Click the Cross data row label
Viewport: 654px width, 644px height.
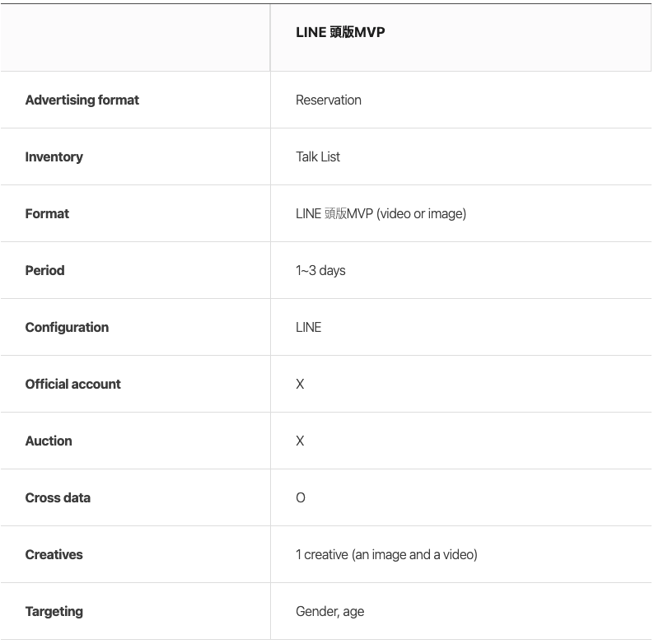58,497
